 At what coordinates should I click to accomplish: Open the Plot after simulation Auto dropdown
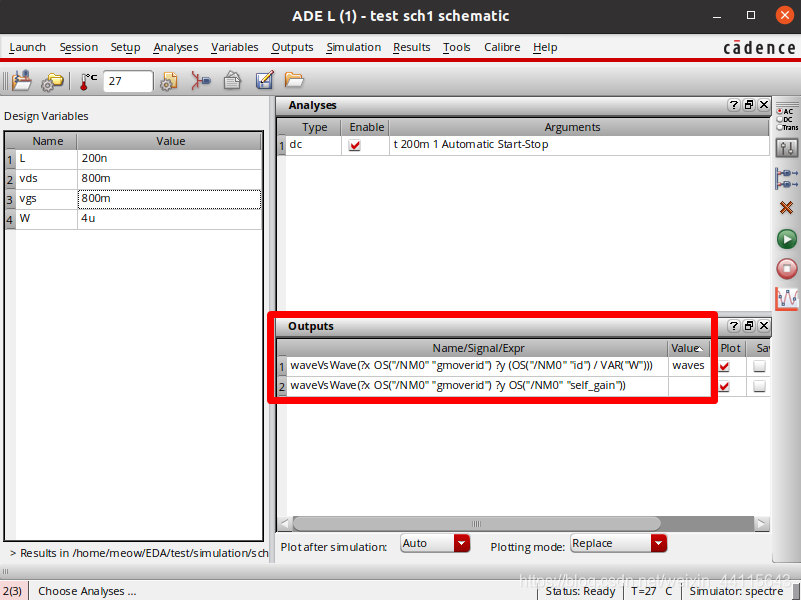point(435,543)
